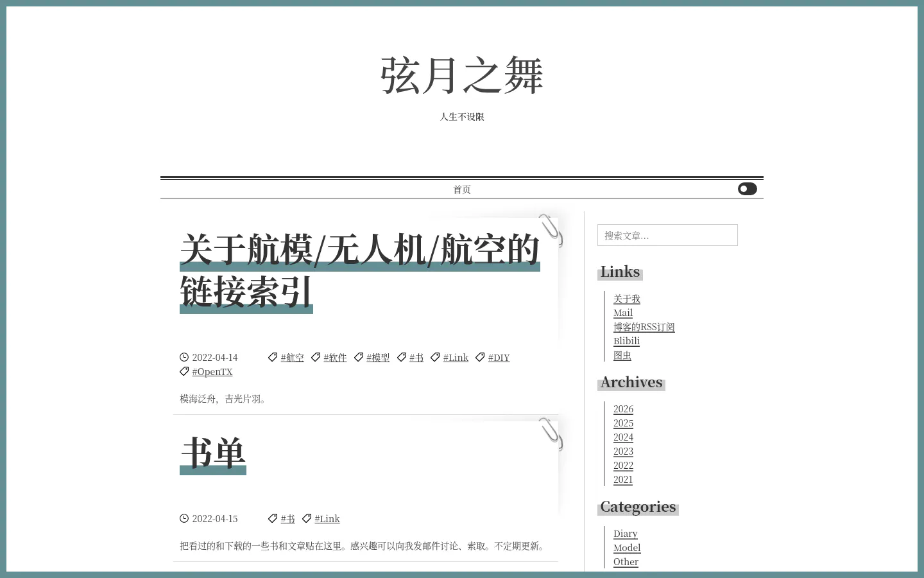
Task: Visit the 图虫 link
Action: (622, 355)
